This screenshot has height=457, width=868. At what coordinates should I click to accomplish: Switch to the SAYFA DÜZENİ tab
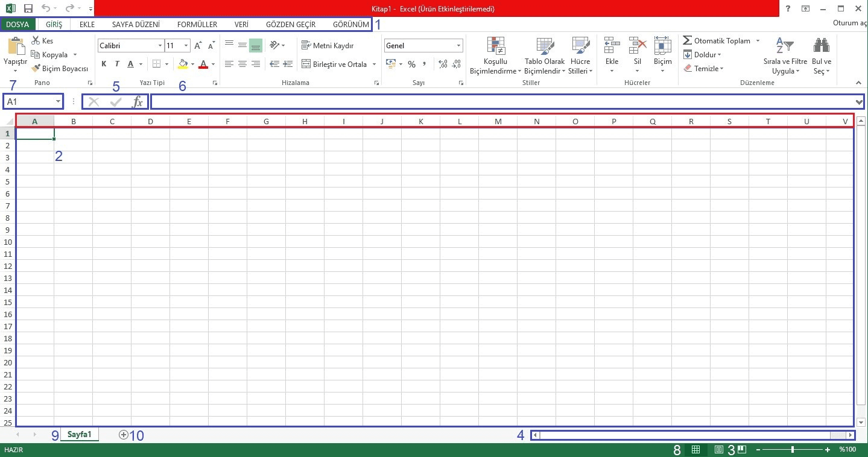click(136, 25)
